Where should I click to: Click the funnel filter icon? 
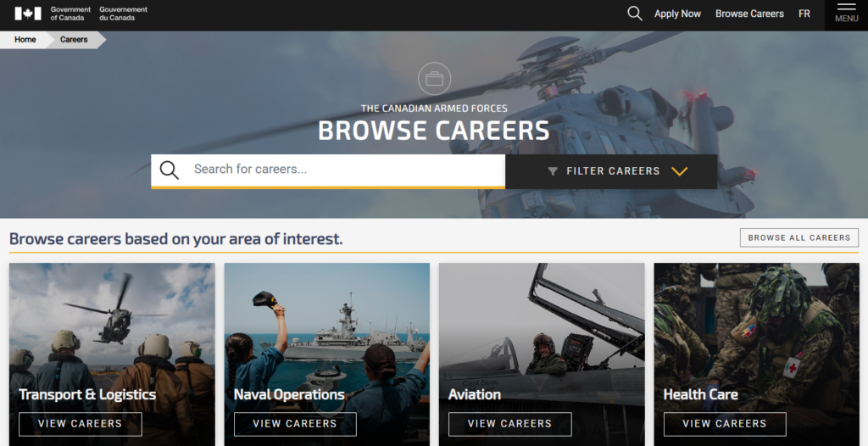click(553, 171)
